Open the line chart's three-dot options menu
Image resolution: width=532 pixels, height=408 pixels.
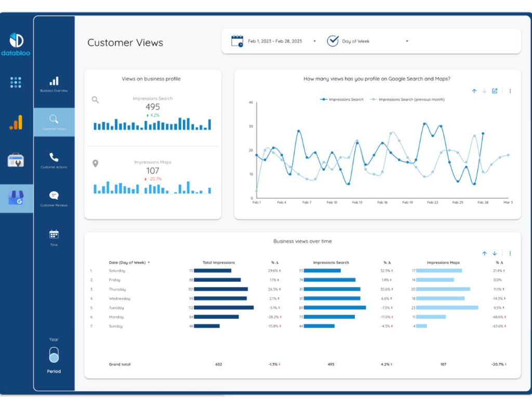point(510,90)
